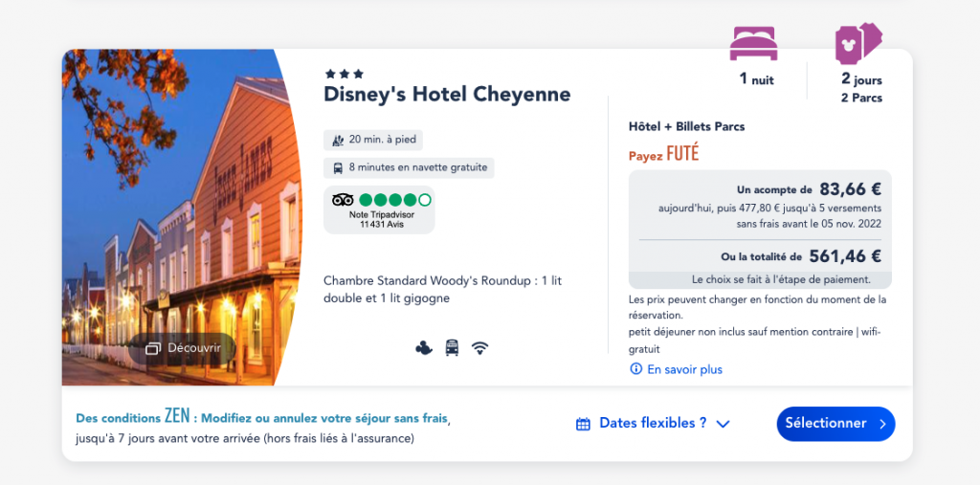The width and height of the screenshot is (980, 485).
Task: Click the Tripadvisor owl logo
Action: pos(343,200)
